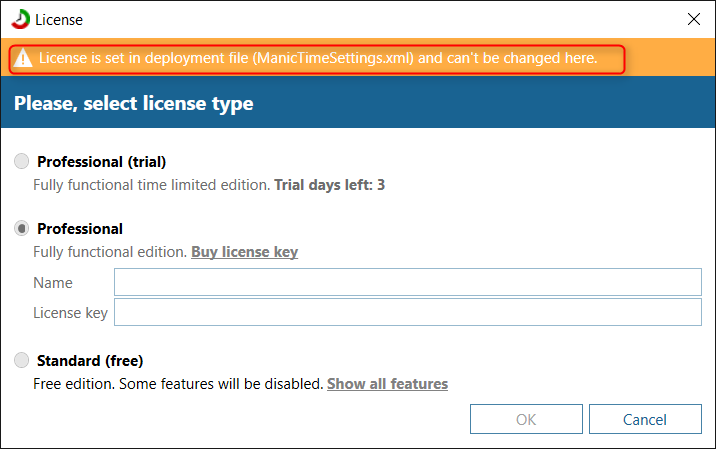Click the warning triangle icon in orange banner
Screen dimensions: 716x449
tap(23, 58)
